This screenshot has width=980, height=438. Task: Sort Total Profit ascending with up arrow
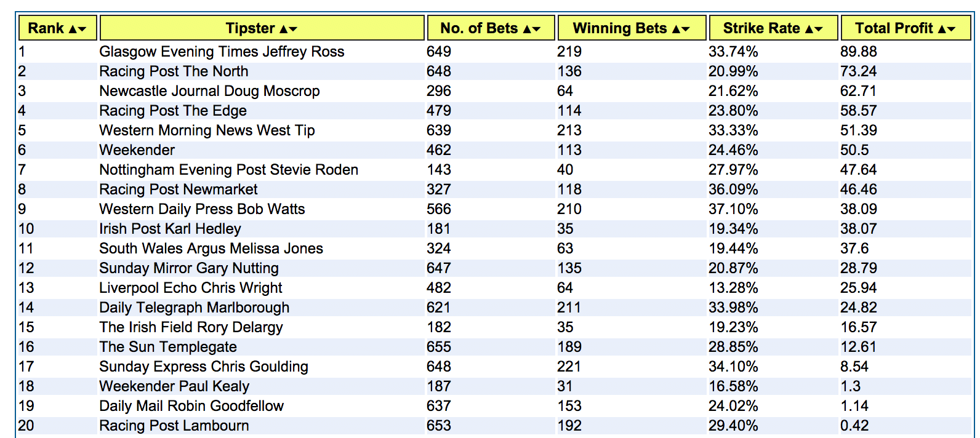pyautogui.click(x=942, y=29)
